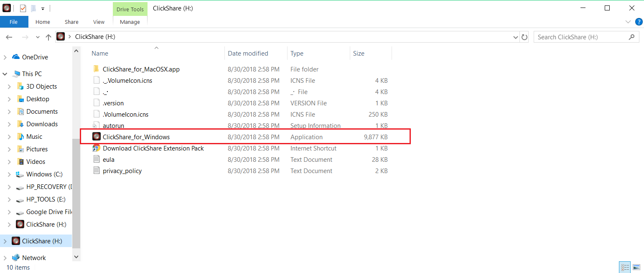Click the eula text document icon

pyautogui.click(x=96, y=159)
